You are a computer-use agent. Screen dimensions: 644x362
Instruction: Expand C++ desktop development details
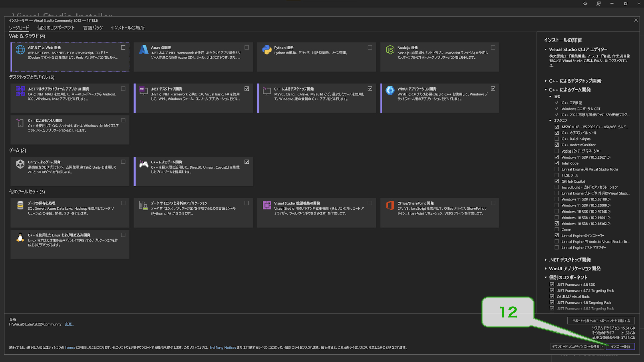click(x=546, y=81)
